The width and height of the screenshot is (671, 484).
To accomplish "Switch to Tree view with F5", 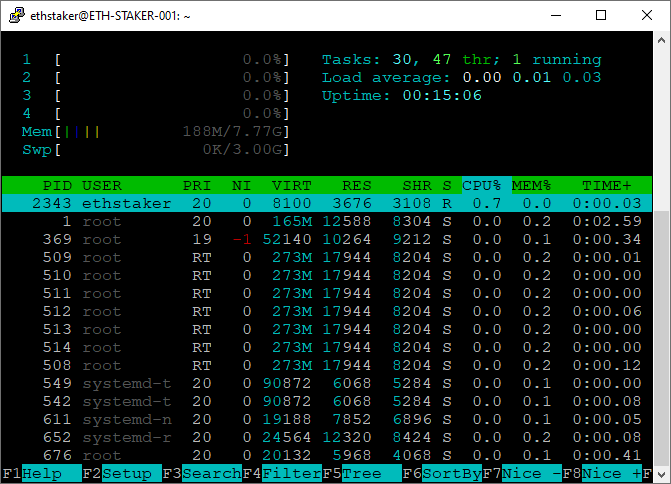I will [x=362, y=474].
